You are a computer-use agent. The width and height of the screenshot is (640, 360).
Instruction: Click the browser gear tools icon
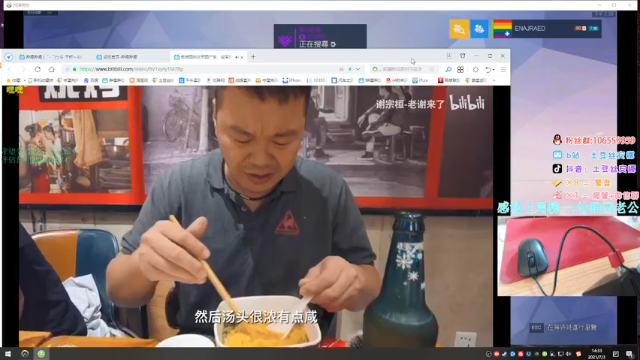pos(476,70)
